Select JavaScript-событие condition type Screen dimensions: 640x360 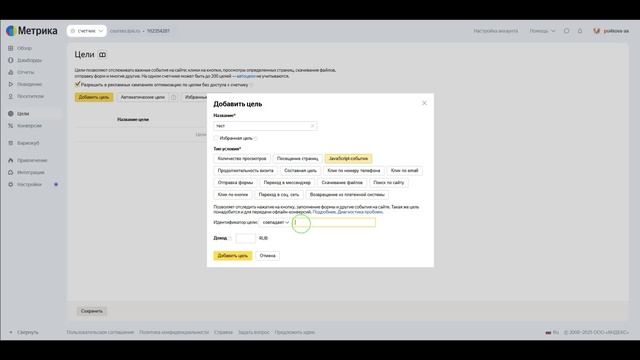click(348, 158)
